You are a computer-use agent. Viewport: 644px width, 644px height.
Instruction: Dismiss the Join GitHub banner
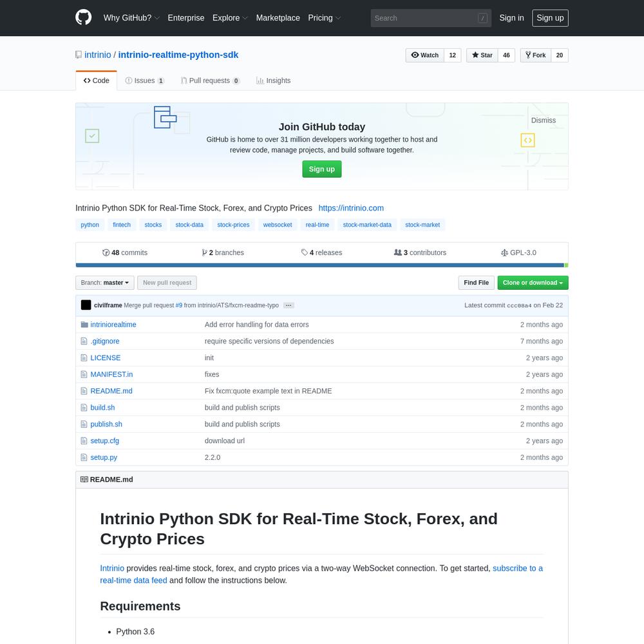[x=544, y=120]
